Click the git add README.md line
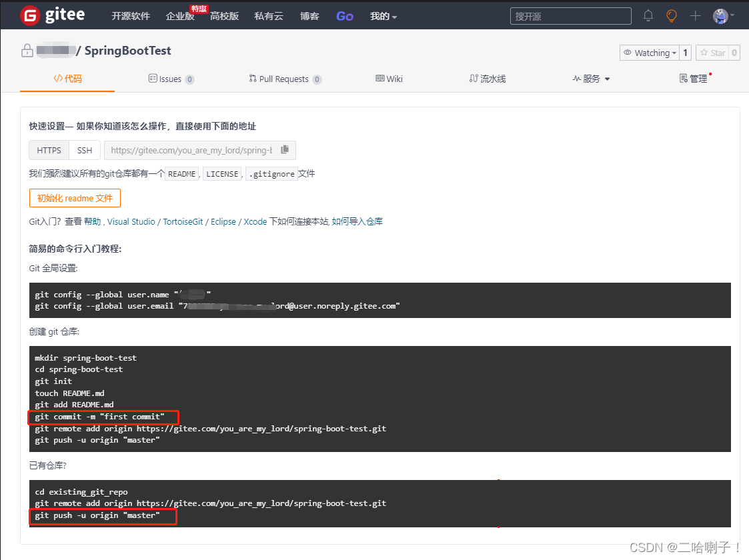749x560 pixels. coord(75,405)
